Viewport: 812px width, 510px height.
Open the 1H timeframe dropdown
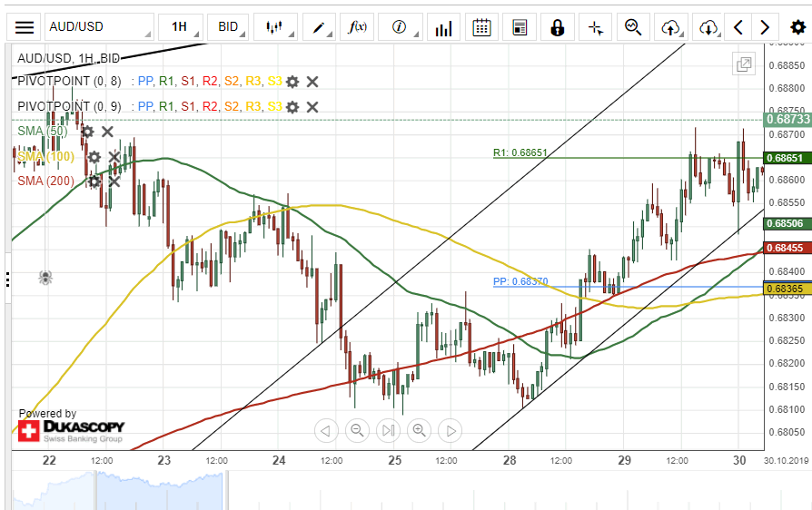click(180, 27)
